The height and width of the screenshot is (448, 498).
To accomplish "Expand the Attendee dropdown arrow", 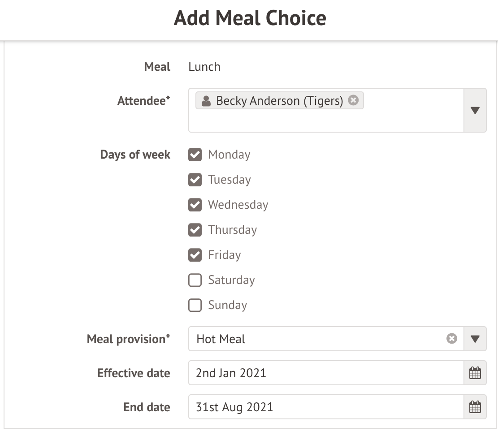I will tap(475, 110).
